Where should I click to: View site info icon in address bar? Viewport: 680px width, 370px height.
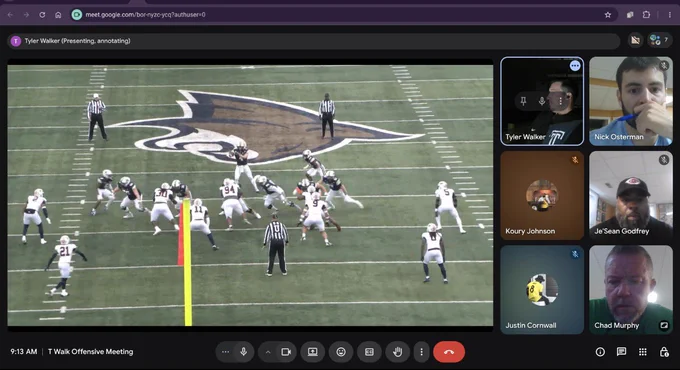77,15
